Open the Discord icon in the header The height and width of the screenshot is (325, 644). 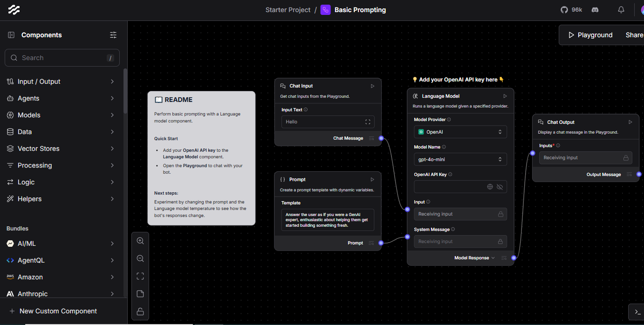595,9
